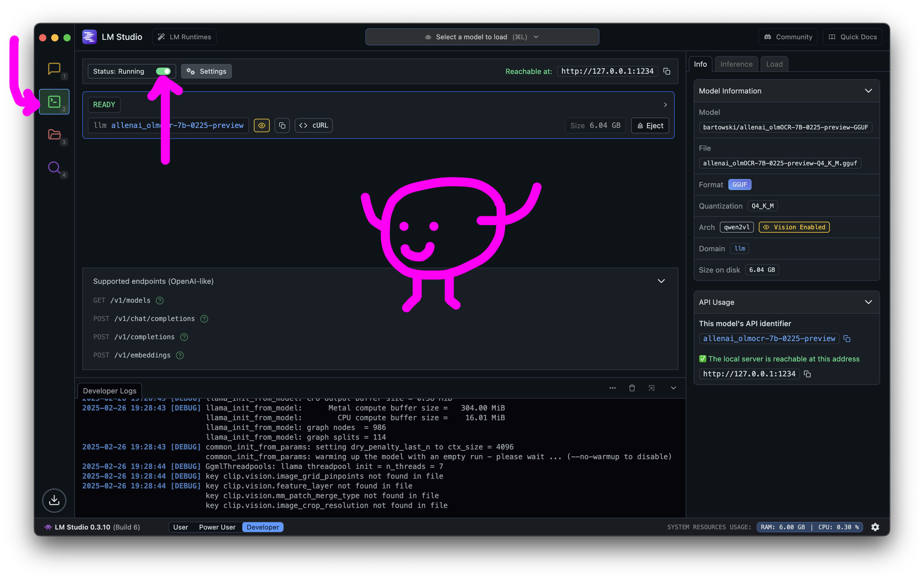Click the qwen2vl architecture badge
The image size is (924, 581).
click(x=737, y=227)
